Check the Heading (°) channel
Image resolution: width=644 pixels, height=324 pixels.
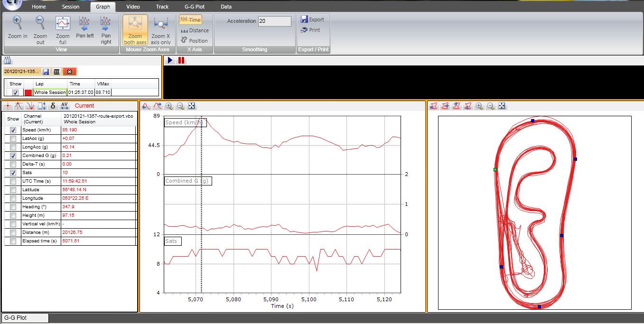[13, 207]
